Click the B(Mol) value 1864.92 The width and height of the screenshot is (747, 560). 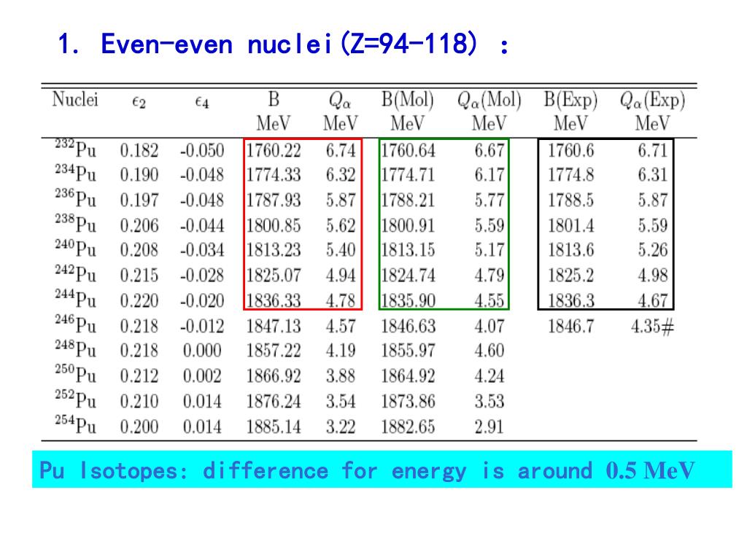[x=408, y=376]
